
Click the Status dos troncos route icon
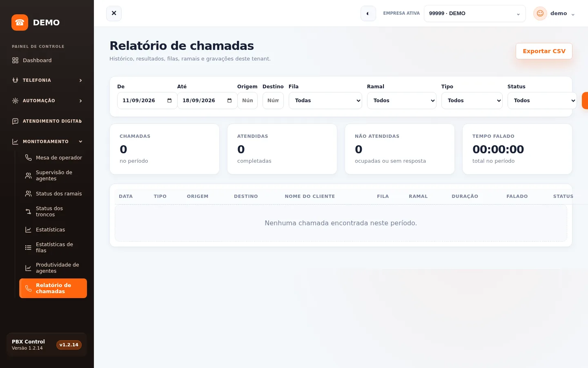[x=28, y=211]
